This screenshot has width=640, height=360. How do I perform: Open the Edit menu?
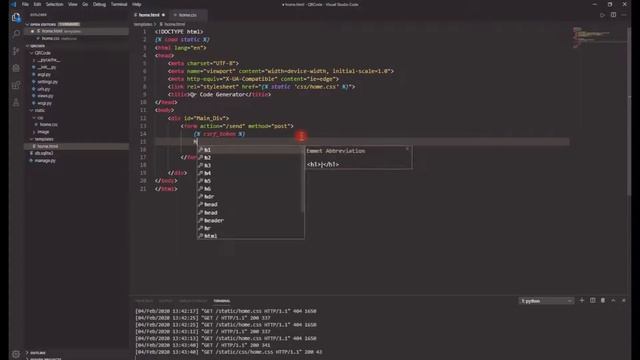(x=37, y=4)
